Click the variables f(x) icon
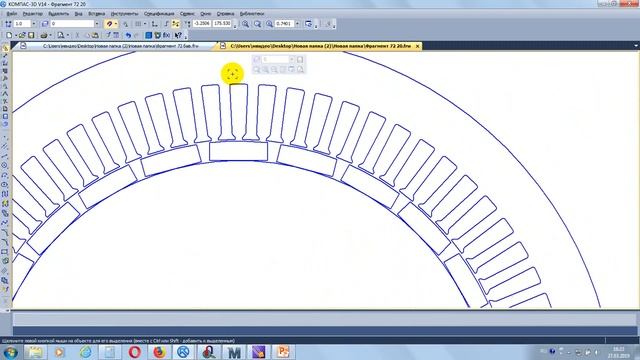 [x=167, y=36]
